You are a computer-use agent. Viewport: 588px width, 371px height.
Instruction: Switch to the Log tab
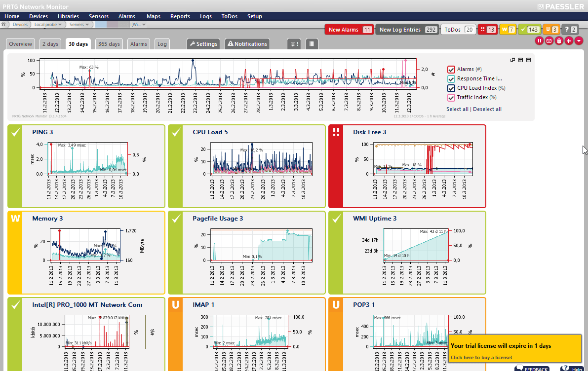[x=162, y=44]
